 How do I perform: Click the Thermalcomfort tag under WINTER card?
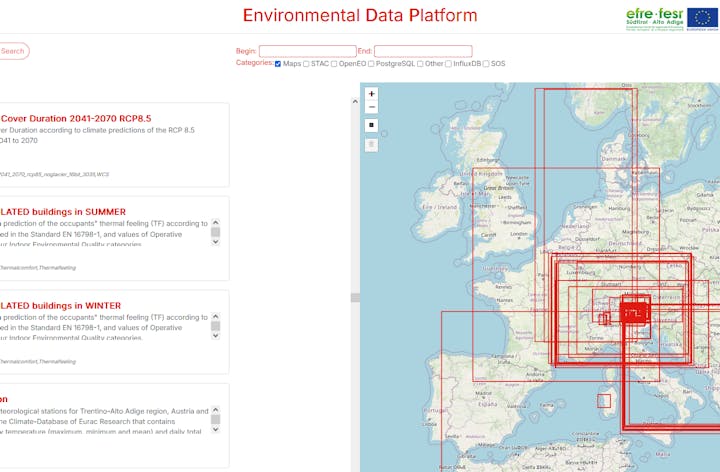pyautogui.click(x=18, y=361)
